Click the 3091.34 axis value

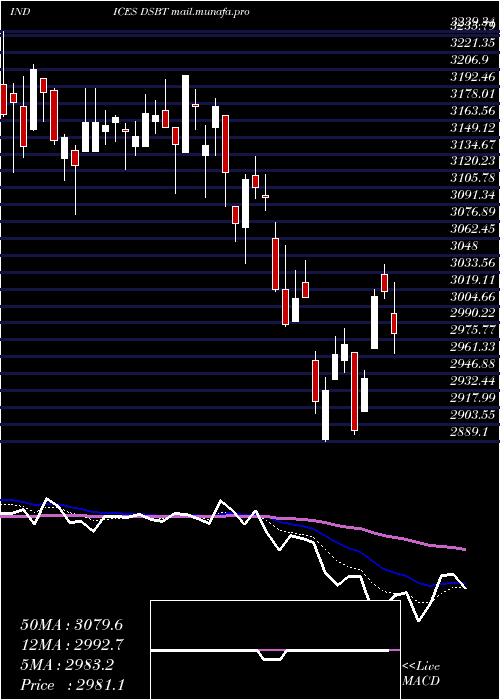(473, 195)
